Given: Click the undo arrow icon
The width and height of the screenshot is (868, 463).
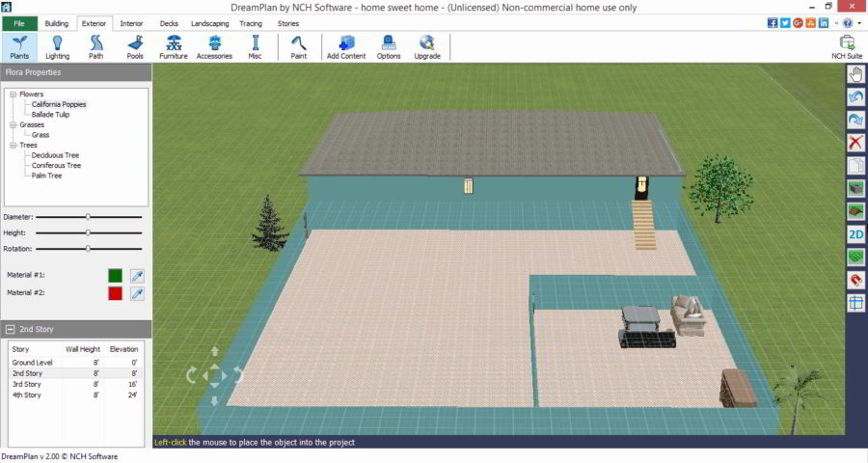Looking at the screenshot, I should (855, 96).
